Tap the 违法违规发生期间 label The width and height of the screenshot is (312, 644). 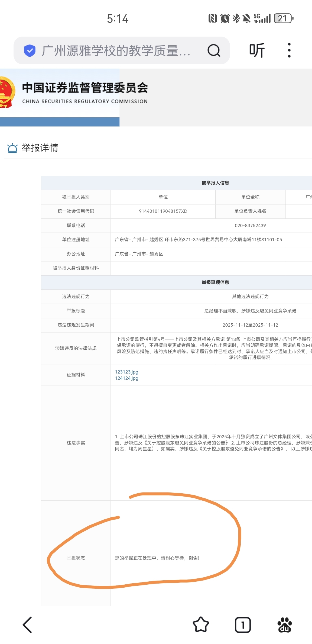[x=76, y=325]
